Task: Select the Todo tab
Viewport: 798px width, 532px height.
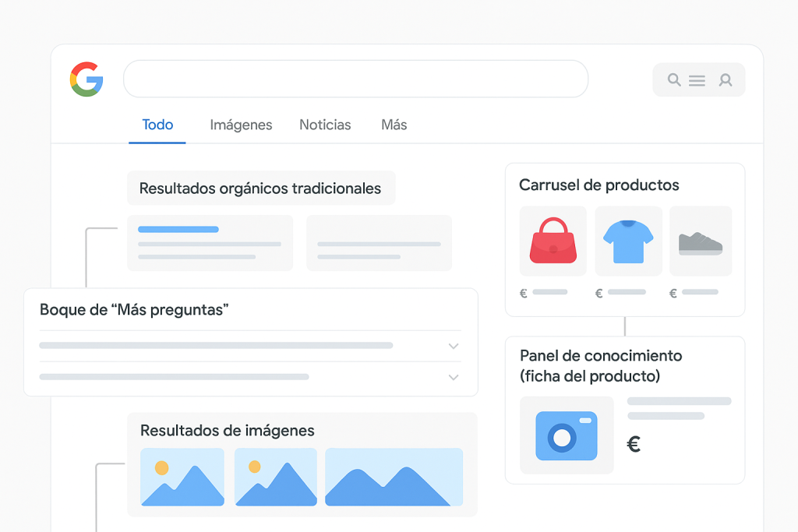Action: [x=157, y=125]
